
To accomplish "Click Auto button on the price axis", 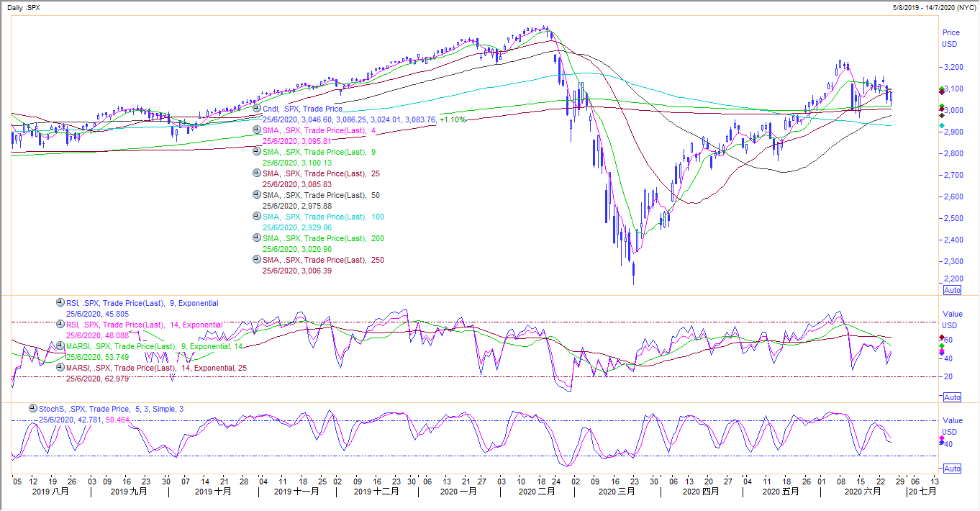I will [x=952, y=290].
